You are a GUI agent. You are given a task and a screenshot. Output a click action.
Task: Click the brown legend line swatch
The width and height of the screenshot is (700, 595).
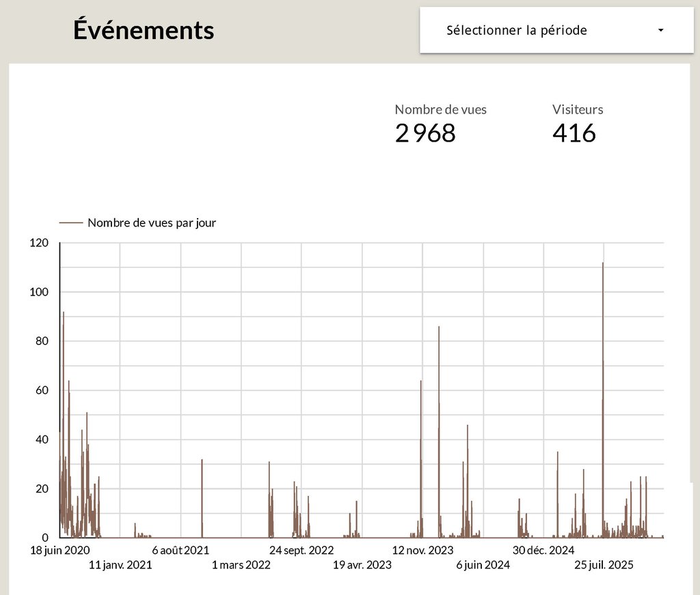click(71, 223)
